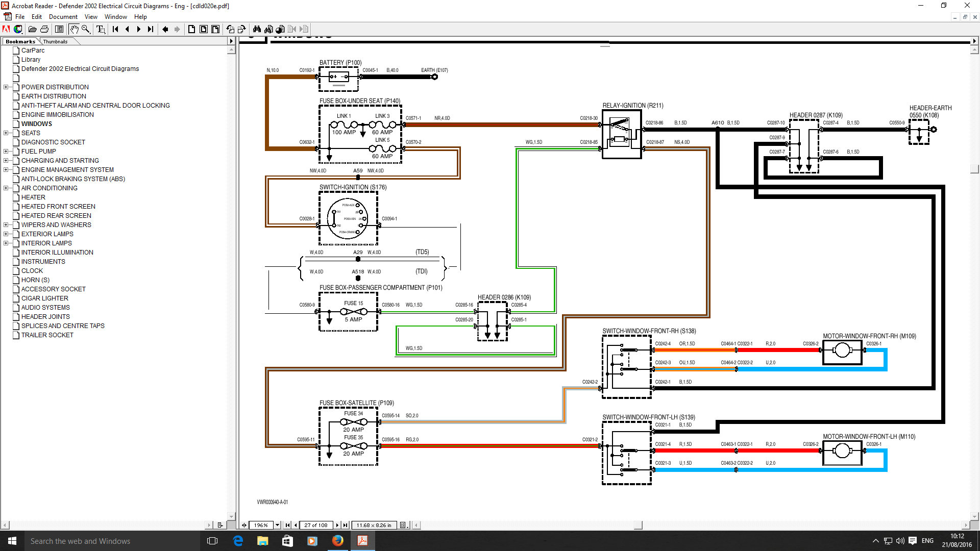The height and width of the screenshot is (551, 980).
Task: Click the document vertical scrollbar thumb
Action: tap(974, 169)
